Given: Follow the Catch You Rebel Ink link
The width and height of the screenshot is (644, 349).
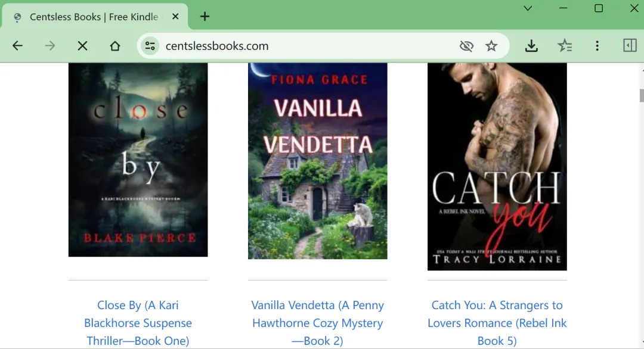Looking at the screenshot, I should pos(497,323).
